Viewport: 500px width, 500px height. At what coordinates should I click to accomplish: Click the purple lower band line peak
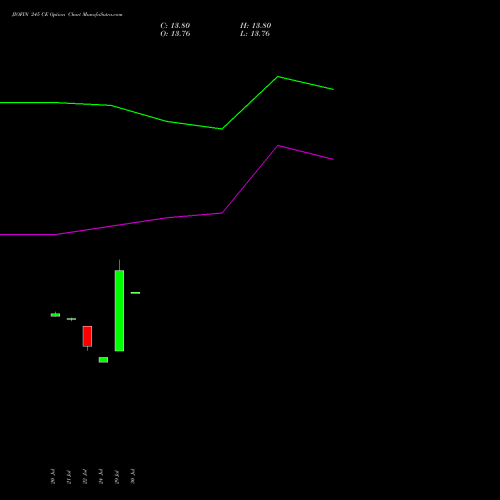click(x=278, y=146)
